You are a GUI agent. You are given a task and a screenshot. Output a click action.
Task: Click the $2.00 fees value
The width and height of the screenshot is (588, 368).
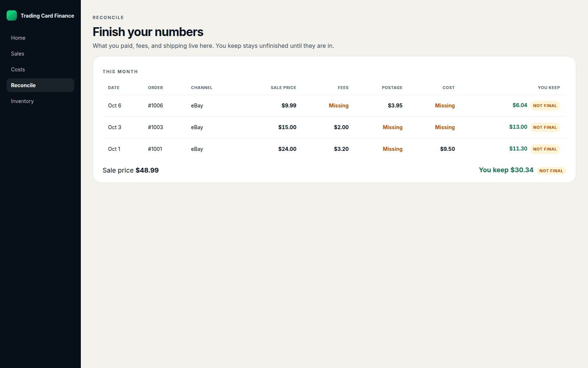[341, 127]
